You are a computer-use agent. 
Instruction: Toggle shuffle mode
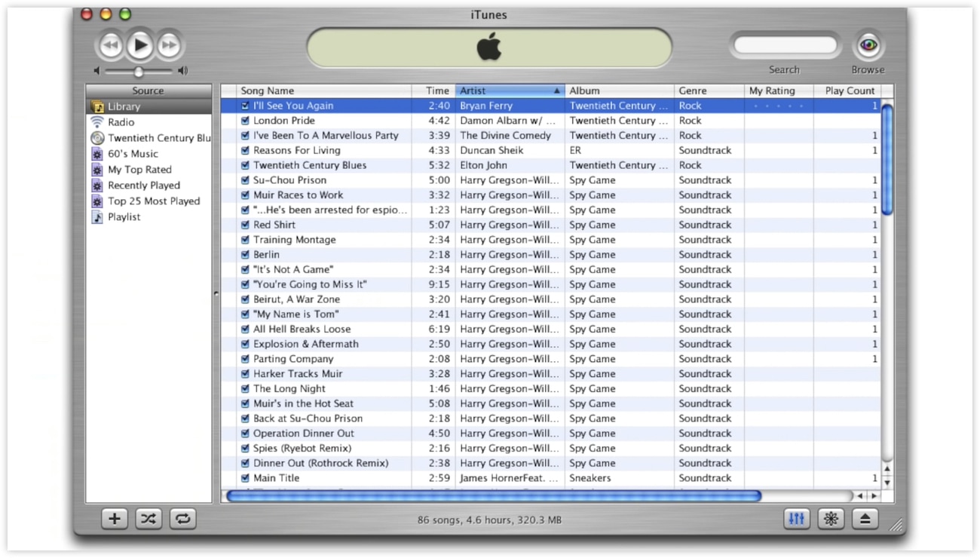[149, 518]
